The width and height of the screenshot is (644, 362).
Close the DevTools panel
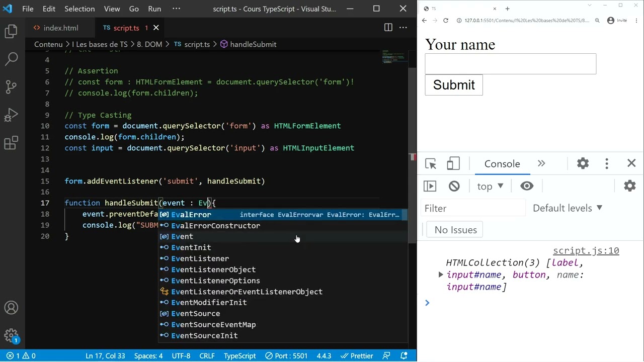[631, 163]
